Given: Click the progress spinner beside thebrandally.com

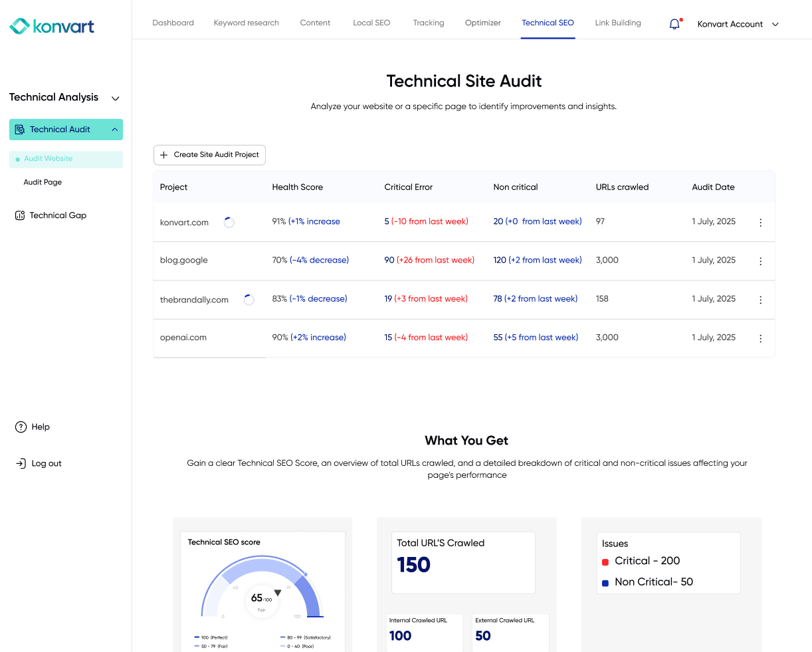Looking at the screenshot, I should click(249, 300).
